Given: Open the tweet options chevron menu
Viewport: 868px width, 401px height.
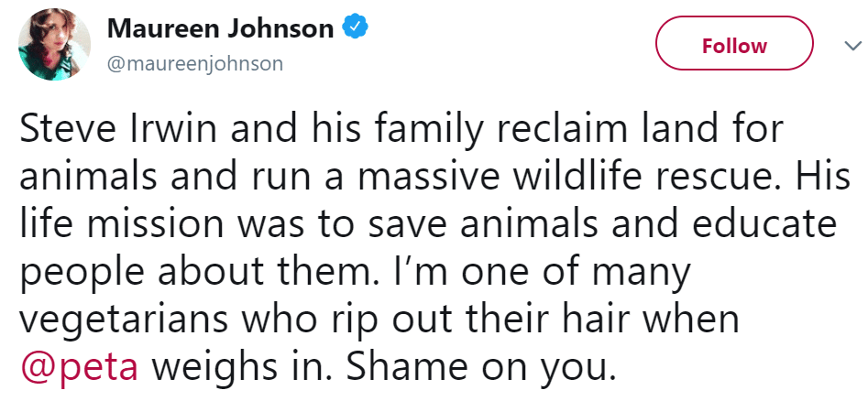Looking at the screenshot, I should (x=852, y=46).
